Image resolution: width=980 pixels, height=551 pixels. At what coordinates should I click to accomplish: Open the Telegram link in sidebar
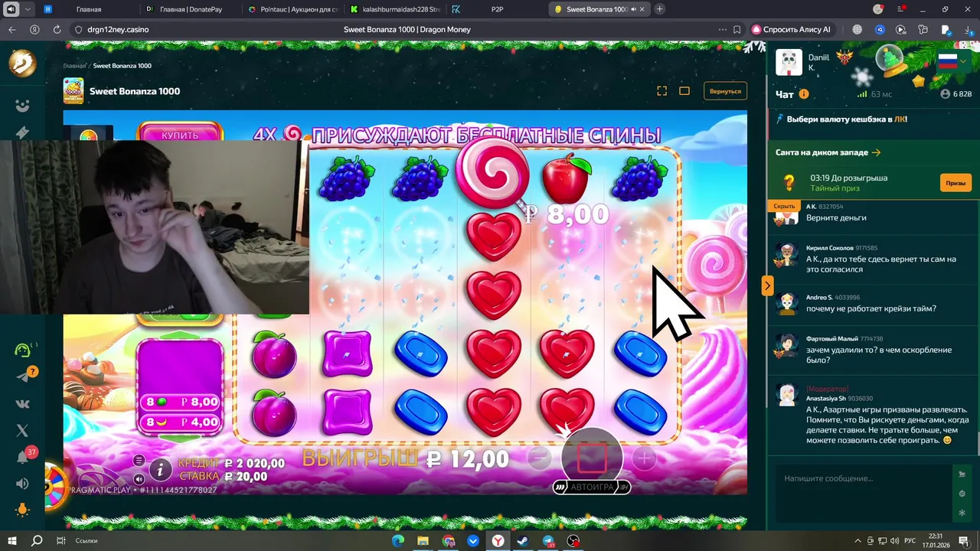[x=22, y=377]
